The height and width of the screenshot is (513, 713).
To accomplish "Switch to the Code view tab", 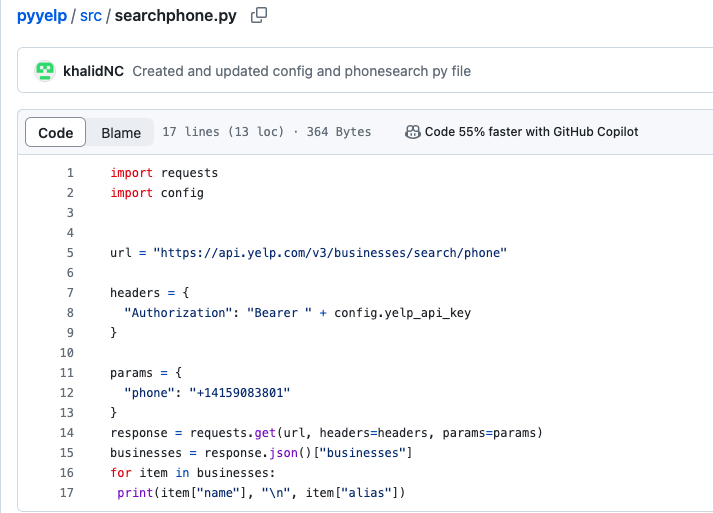I will (x=56, y=133).
